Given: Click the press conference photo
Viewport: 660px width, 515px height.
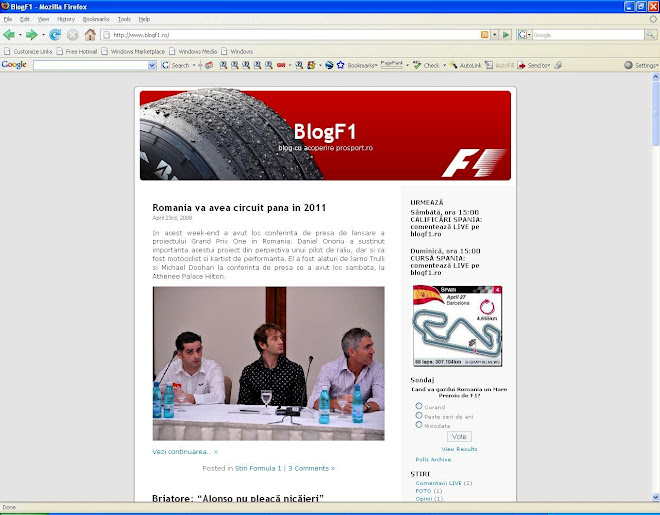Looking at the screenshot, I should coord(269,364).
